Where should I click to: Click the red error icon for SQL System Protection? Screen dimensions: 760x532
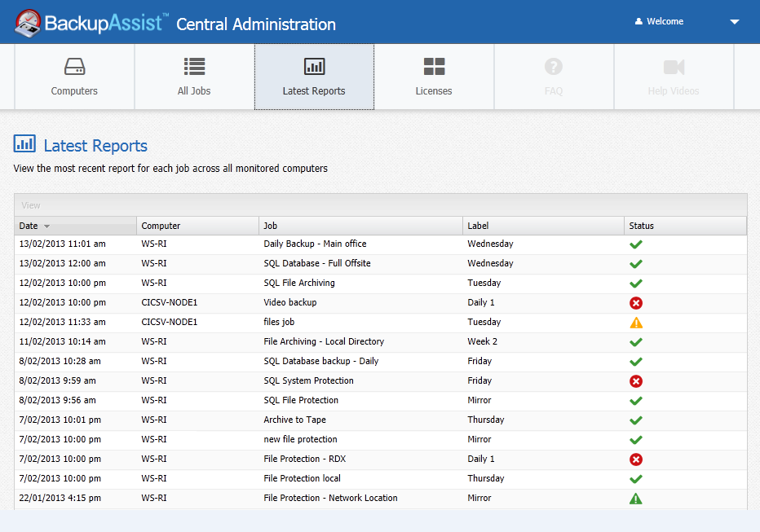pos(636,381)
